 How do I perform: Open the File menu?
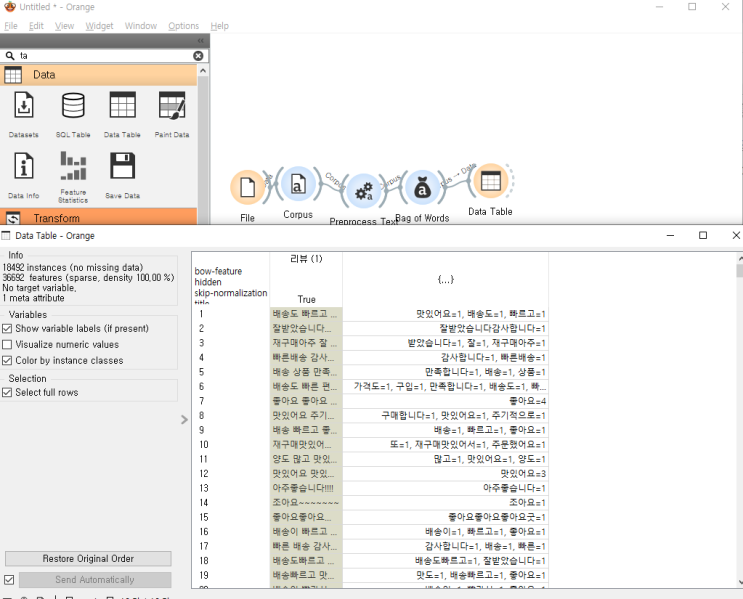coord(11,26)
